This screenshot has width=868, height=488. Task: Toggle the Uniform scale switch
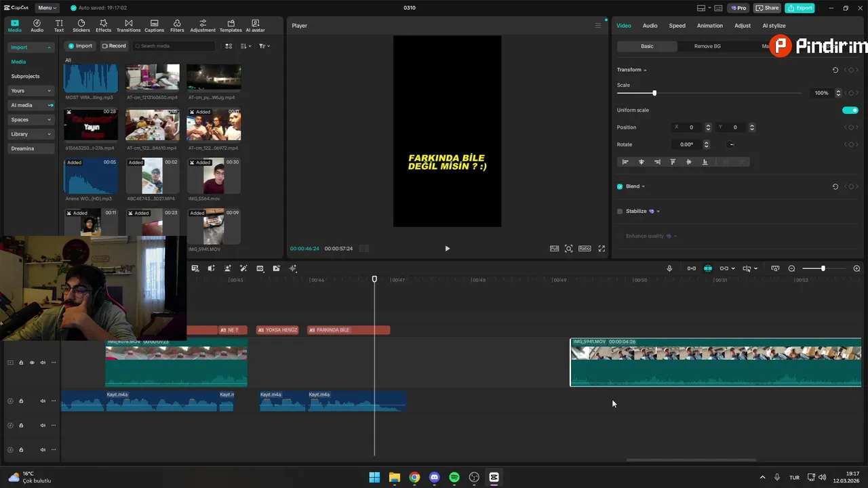coord(850,110)
